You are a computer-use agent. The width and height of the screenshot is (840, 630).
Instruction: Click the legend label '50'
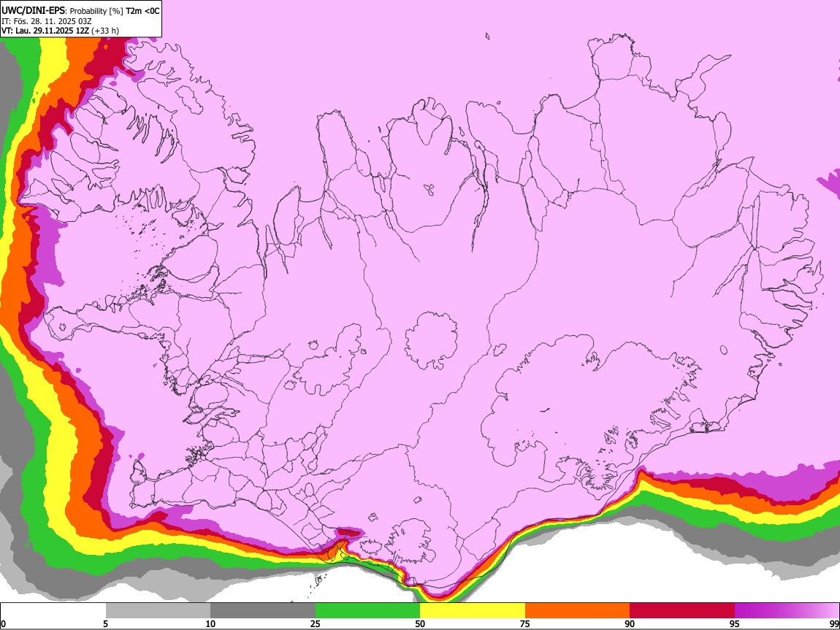pyautogui.click(x=420, y=623)
